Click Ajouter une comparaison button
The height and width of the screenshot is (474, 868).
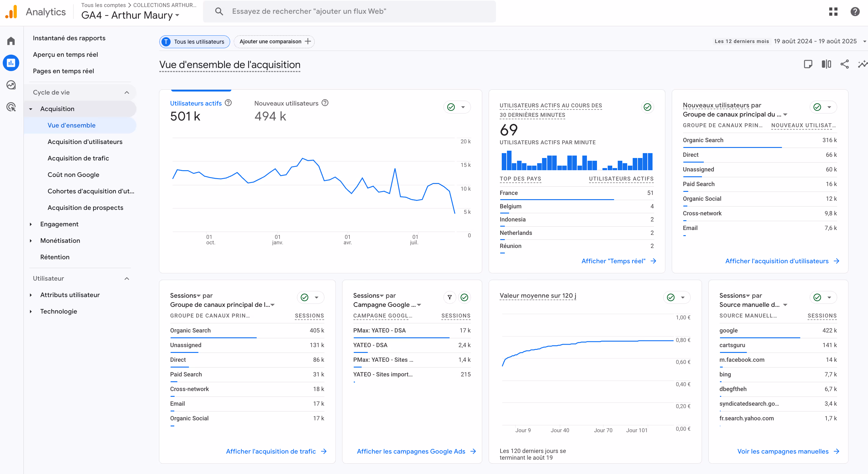[x=274, y=42]
